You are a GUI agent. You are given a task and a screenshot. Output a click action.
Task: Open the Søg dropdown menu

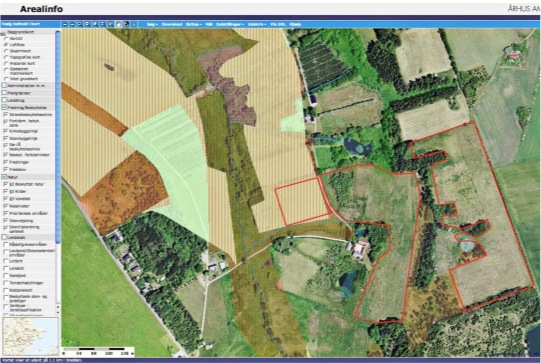coord(152,24)
